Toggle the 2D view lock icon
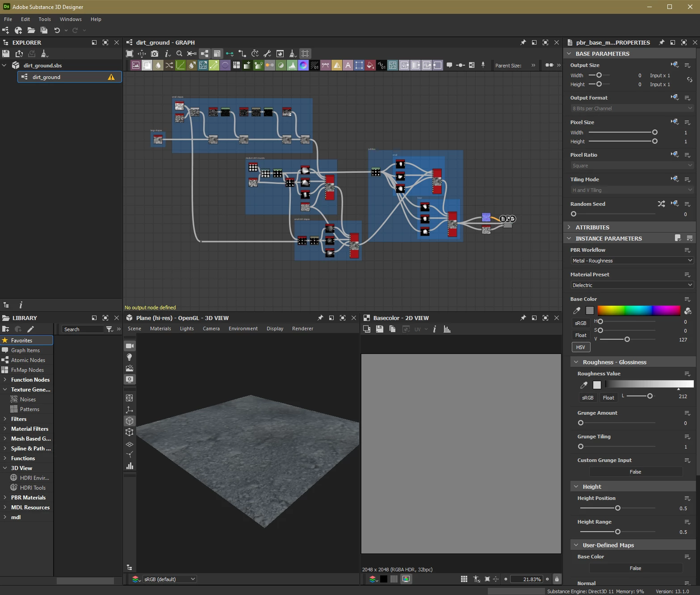Screen dimensions: 700x595 click(x=557, y=579)
